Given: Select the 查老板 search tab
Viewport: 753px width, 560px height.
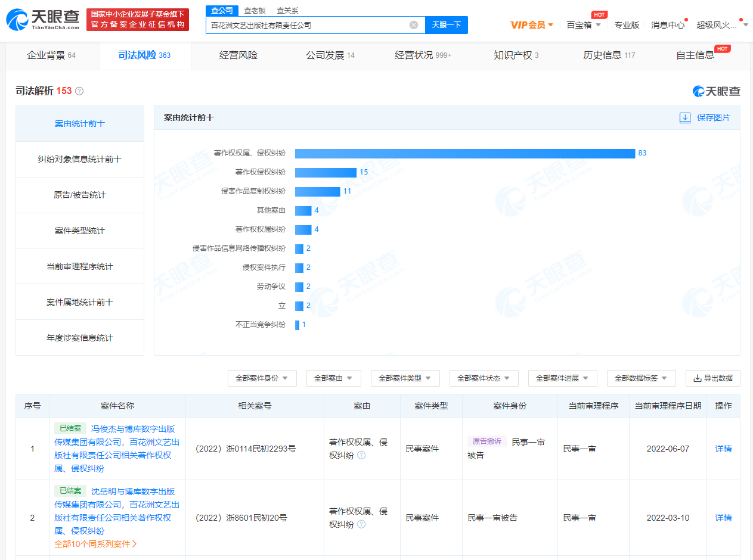Looking at the screenshot, I should pos(255,11).
